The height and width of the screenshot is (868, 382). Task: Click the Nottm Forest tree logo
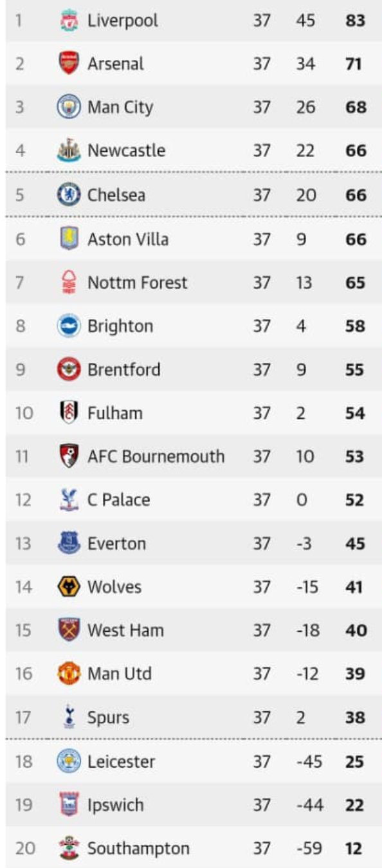coord(69,282)
